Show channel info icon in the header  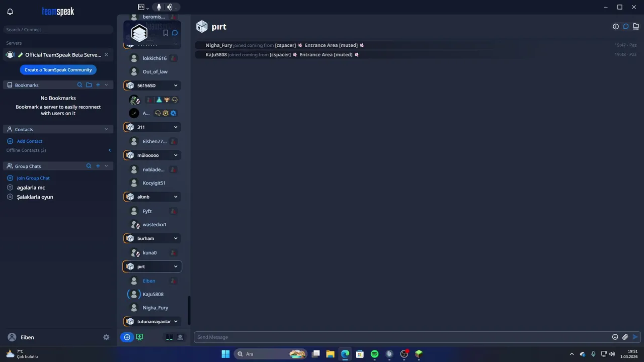[616, 27]
